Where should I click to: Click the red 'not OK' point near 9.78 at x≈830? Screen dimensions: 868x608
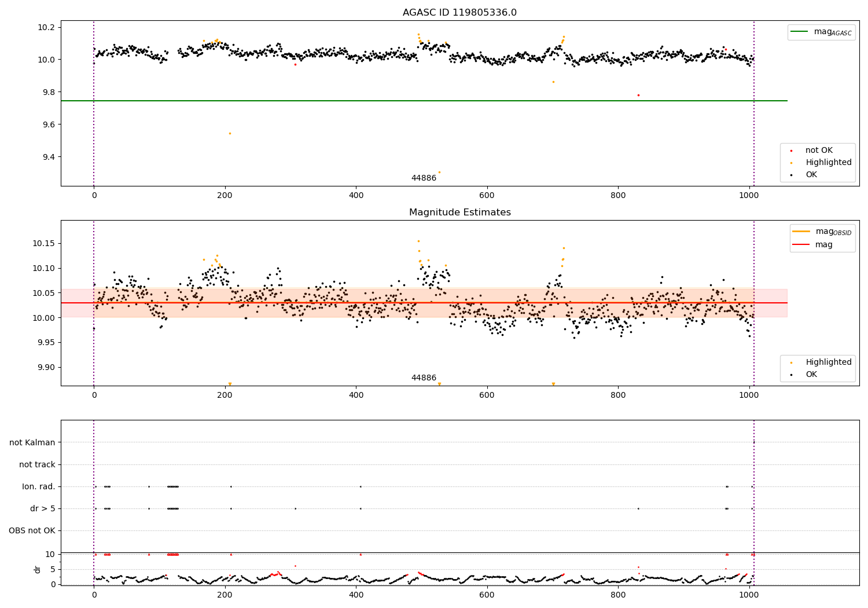638,96
